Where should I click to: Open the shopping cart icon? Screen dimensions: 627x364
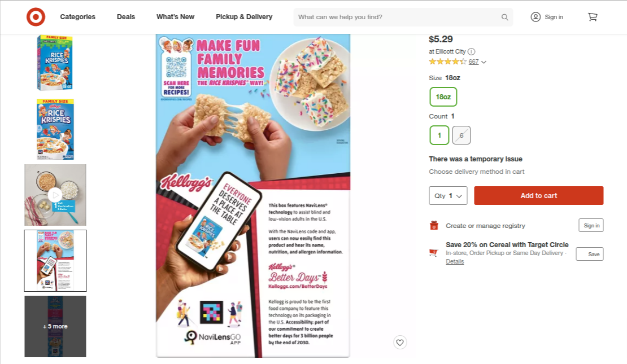click(x=592, y=17)
